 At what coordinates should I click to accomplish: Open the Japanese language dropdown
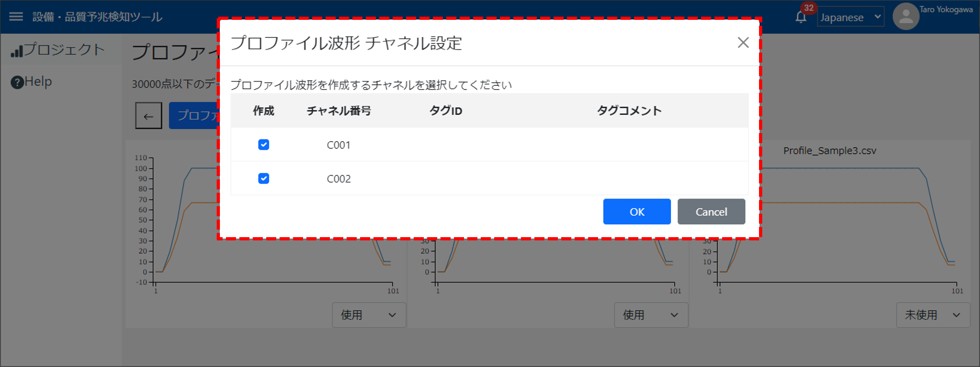(851, 17)
